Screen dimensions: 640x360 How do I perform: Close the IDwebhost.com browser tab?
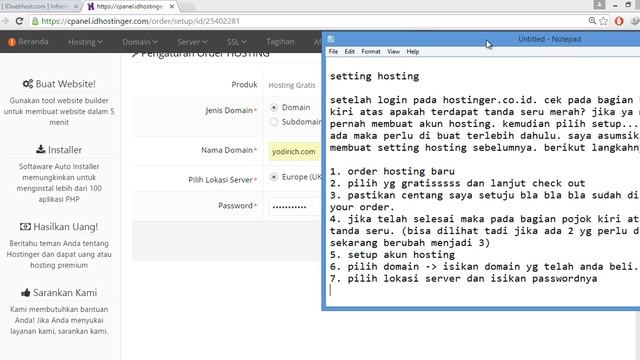(76, 7)
